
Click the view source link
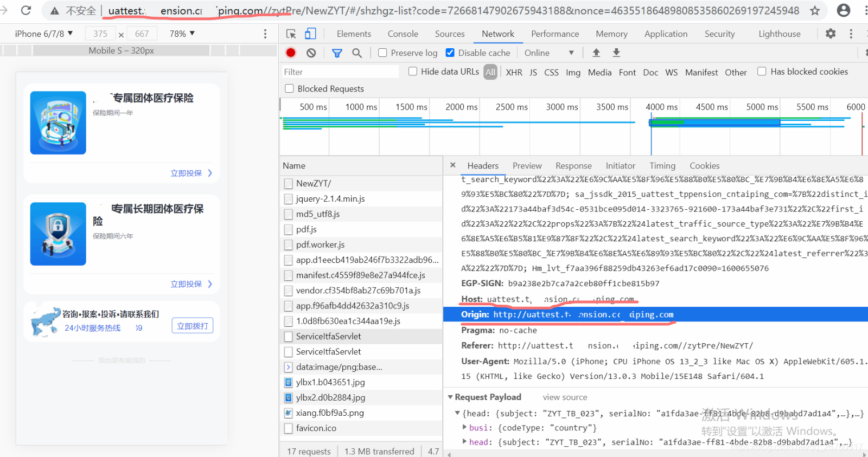click(x=565, y=397)
